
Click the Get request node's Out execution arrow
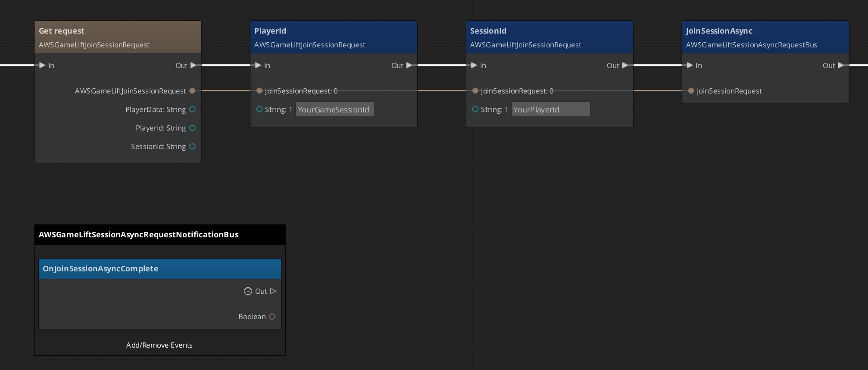coord(194,65)
